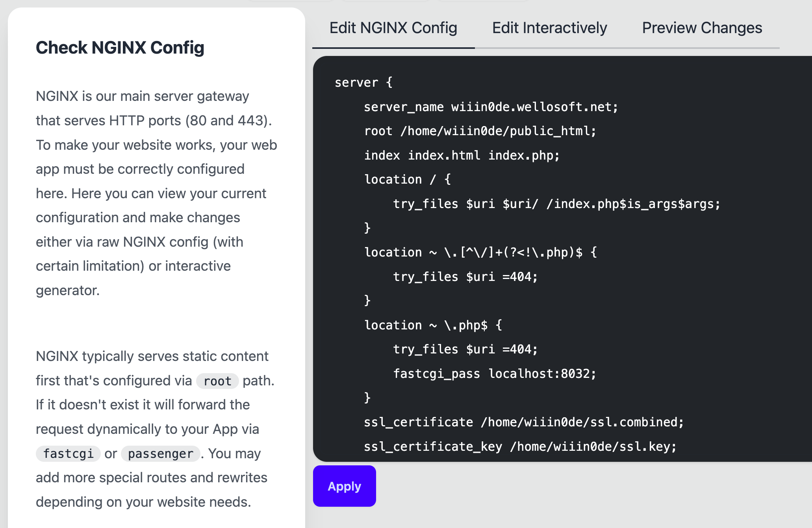Select the Preview Changes tab

(702, 28)
